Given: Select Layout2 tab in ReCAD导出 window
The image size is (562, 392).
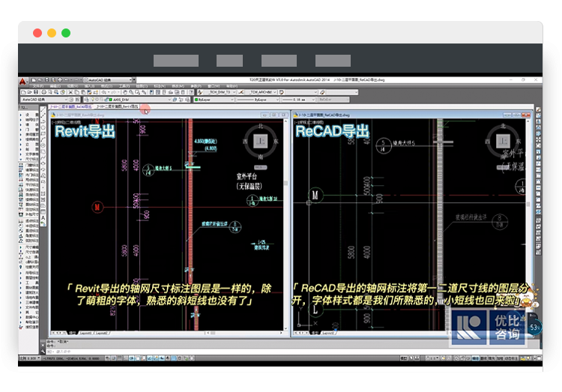Looking at the screenshot, I should [x=328, y=333].
